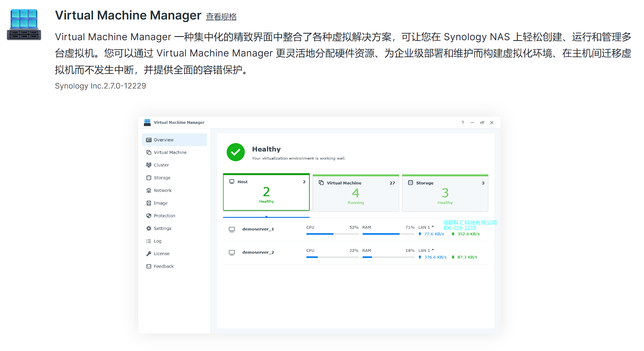Click the 87.3 KB/s download value
Viewport: 644px width, 351px height.
click(x=468, y=257)
